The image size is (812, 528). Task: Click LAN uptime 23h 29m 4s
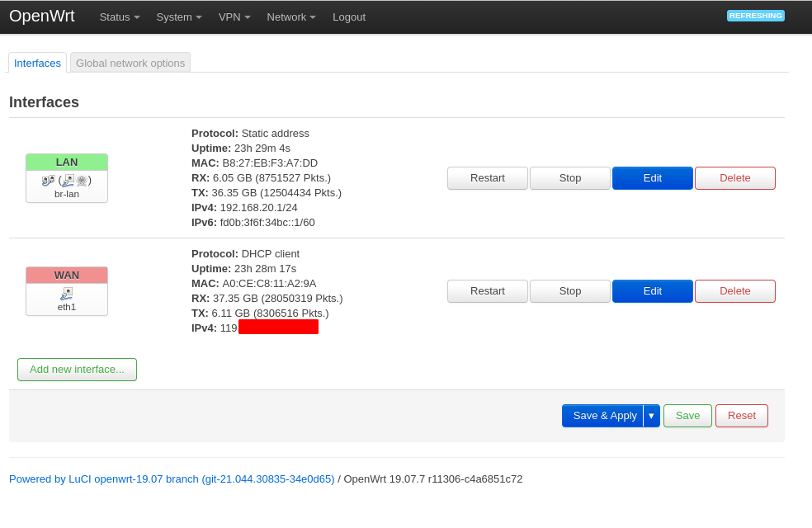pyautogui.click(x=262, y=148)
